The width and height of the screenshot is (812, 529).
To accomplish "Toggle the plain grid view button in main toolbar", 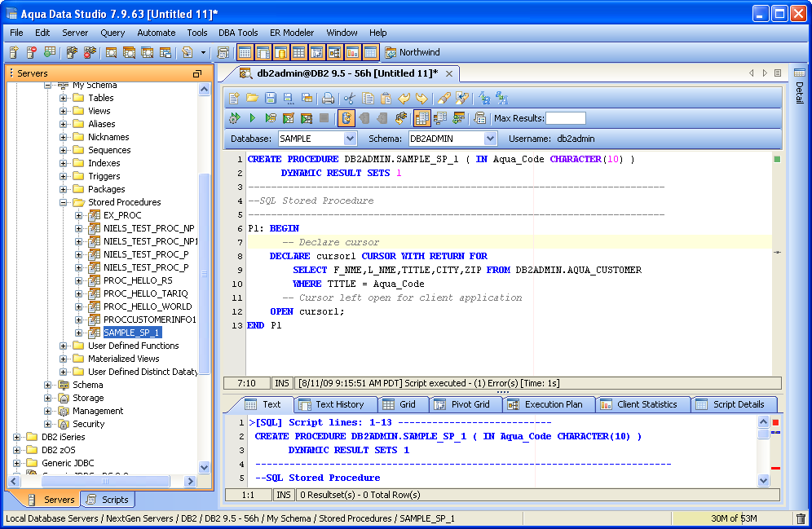I will click(299, 52).
